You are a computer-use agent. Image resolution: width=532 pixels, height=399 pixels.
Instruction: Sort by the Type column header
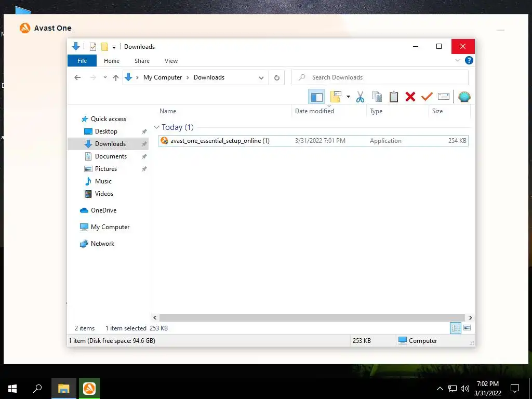click(376, 111)
